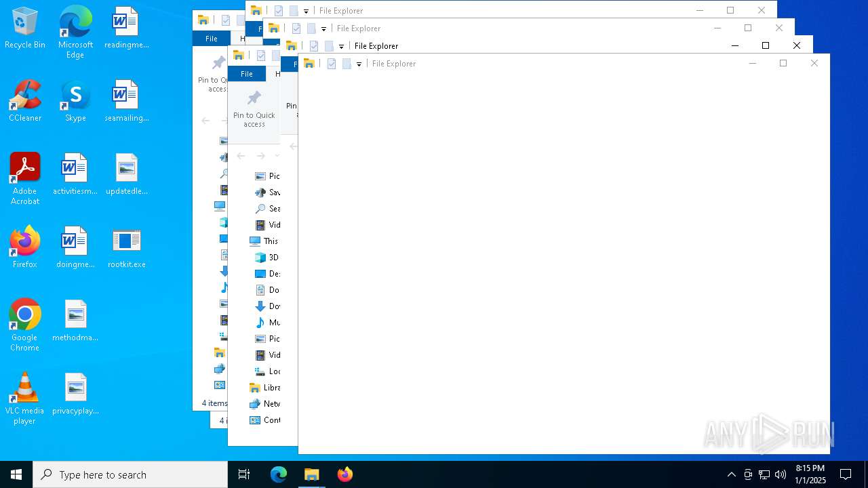
Task: Open Windows Start menu
Action: [16, 474]
